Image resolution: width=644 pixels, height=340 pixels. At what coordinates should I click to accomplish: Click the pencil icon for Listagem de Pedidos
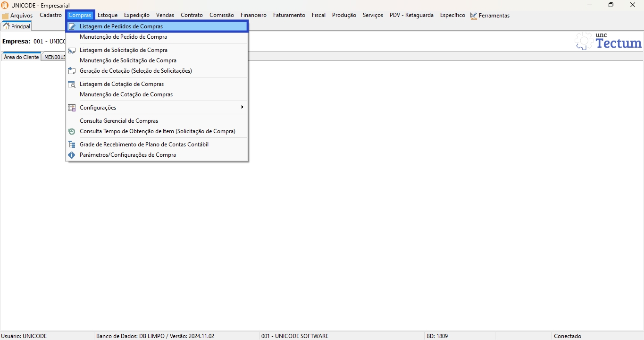tap(72, 26)
